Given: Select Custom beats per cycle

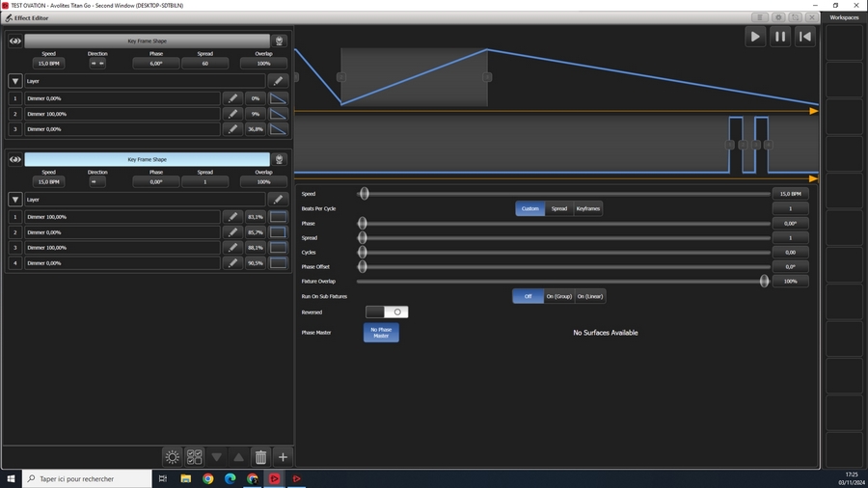Looking at the screenshot, I should pyautogui.click(x=529, y=208).
